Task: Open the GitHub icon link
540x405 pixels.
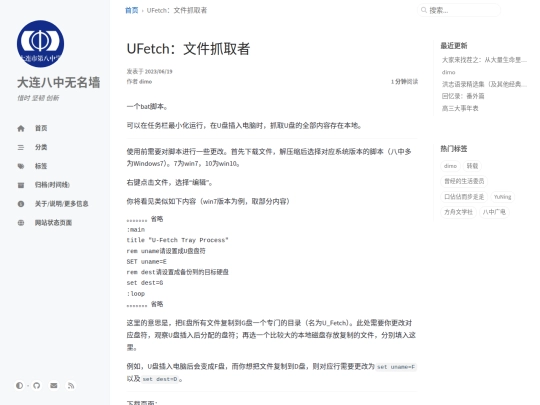Action: coord(37,385)
